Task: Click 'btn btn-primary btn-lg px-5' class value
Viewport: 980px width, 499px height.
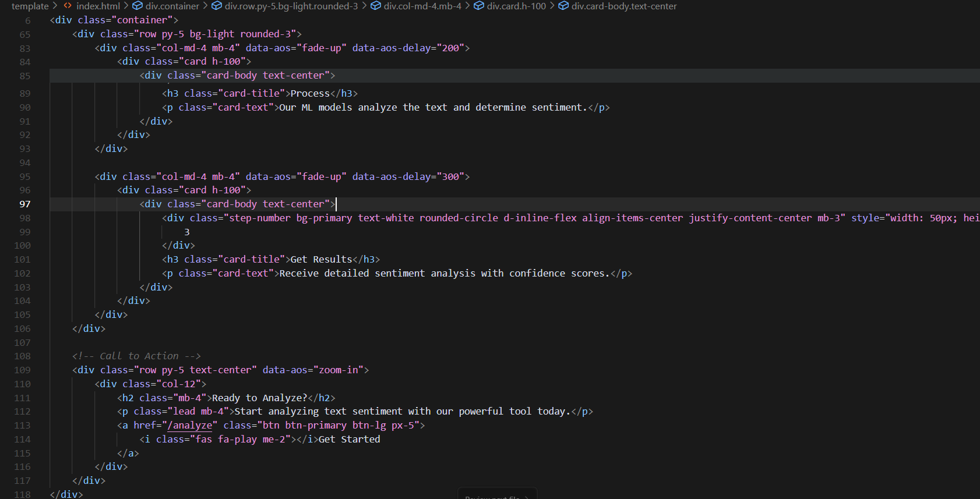Action: coord(338,425)
